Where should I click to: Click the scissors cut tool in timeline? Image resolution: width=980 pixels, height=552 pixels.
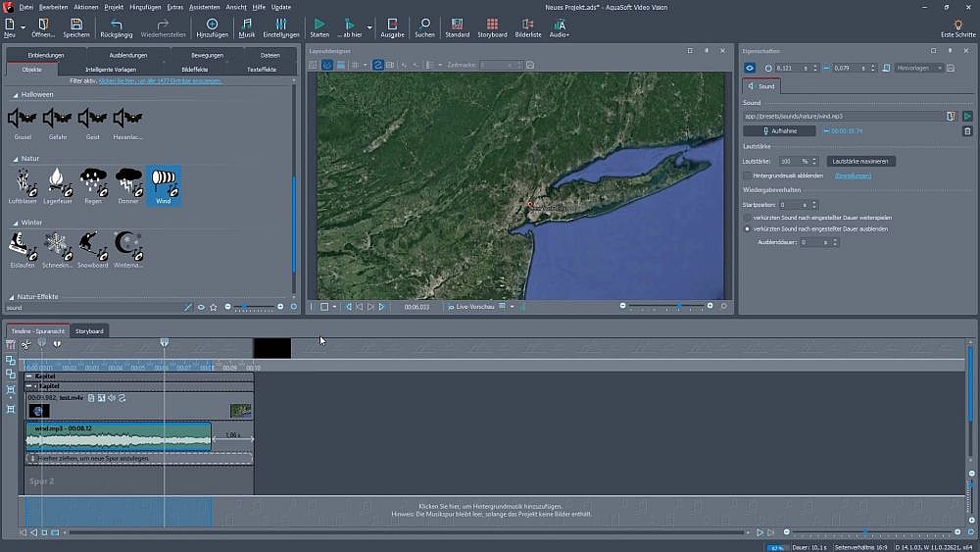click(25, 344)
